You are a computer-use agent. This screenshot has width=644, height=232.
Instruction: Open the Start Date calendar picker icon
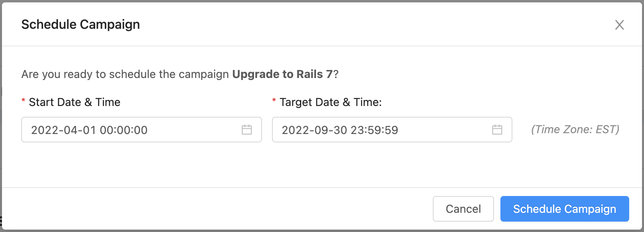247,130
